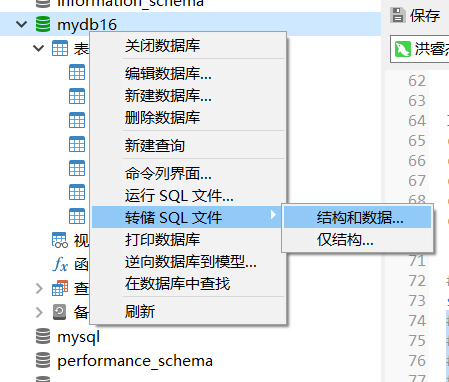This screenshot has height=382, width=449.
Task: Click the green dolphin connection icon
Action: (403, 49)
